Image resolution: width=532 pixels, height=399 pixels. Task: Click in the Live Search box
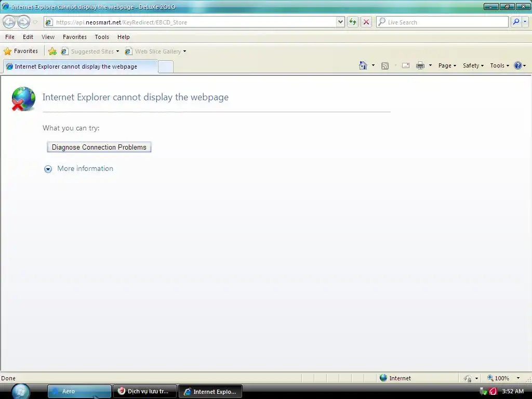click(443, 22)
